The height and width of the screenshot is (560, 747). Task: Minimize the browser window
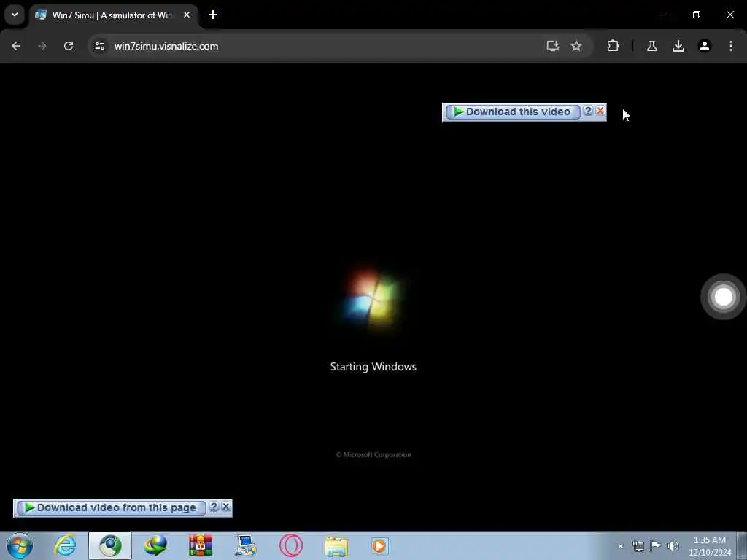pos(662,15)
